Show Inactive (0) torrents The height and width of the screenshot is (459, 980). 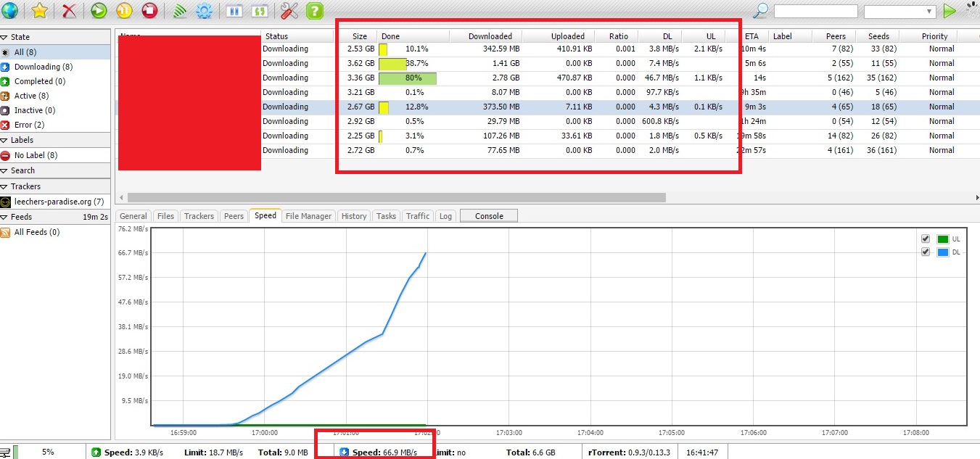point(55,110)
